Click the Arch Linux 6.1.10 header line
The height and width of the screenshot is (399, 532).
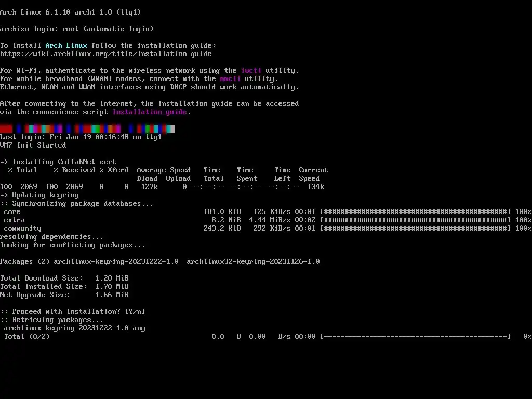point(71,12)
